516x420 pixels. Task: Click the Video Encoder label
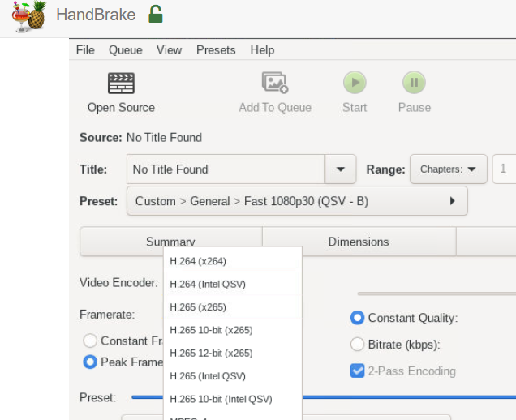coord(118,282)
